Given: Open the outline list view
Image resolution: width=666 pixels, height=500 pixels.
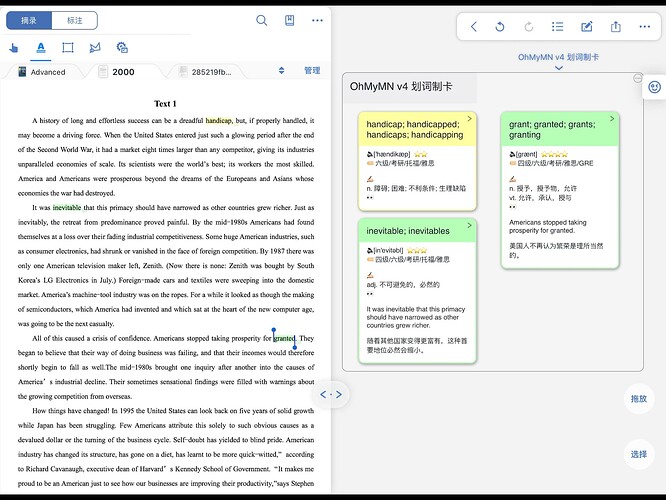Looking at the screenshot, I should coord(557,27).
